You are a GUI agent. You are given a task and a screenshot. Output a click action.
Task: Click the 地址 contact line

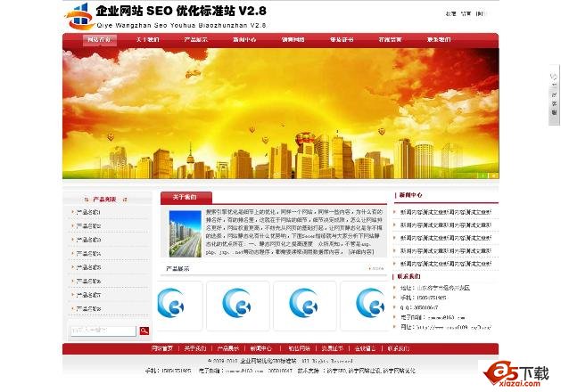pyautogui.click(x=434, y=288)
